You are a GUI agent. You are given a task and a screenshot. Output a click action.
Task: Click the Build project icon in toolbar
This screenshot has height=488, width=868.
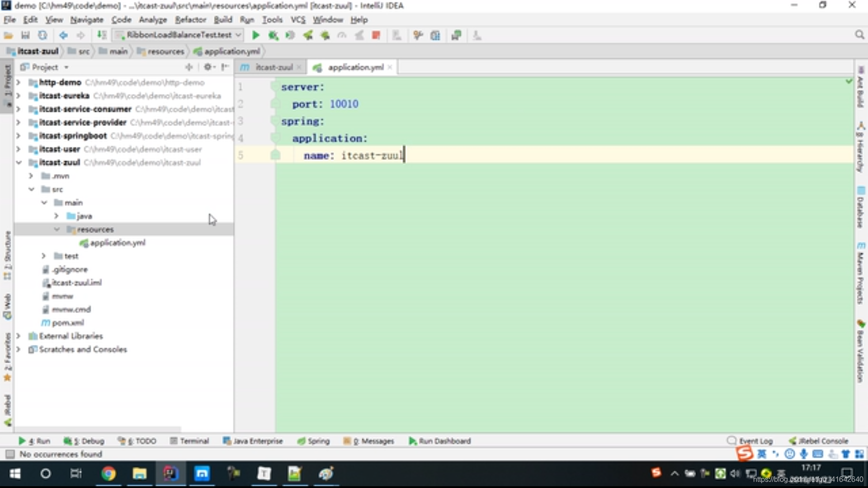pyautogui.click(x=102, y=35)
